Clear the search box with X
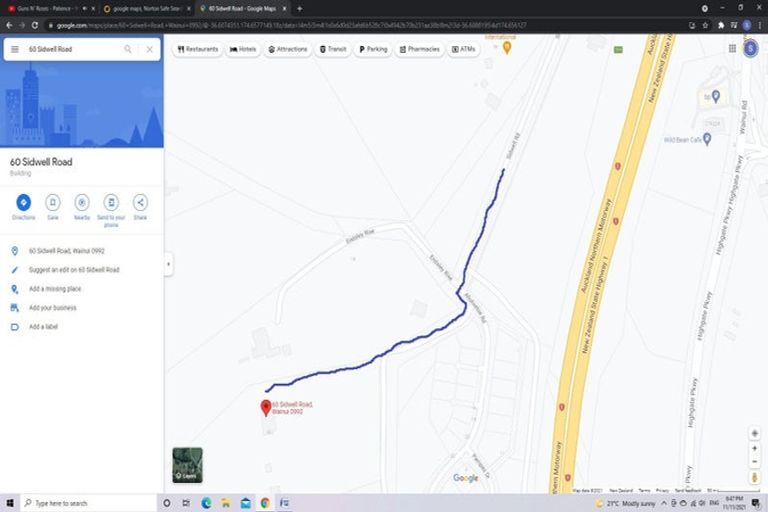This screenshot has width=768, height=512. (150, 49)
